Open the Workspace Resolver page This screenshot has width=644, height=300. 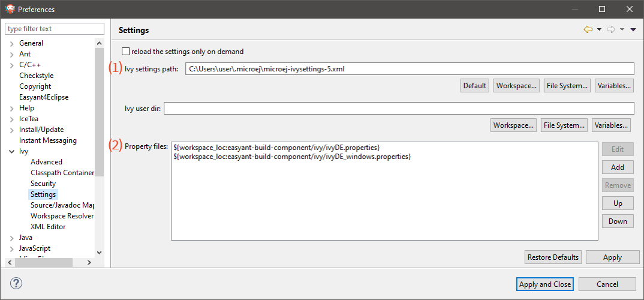point(62,216)
